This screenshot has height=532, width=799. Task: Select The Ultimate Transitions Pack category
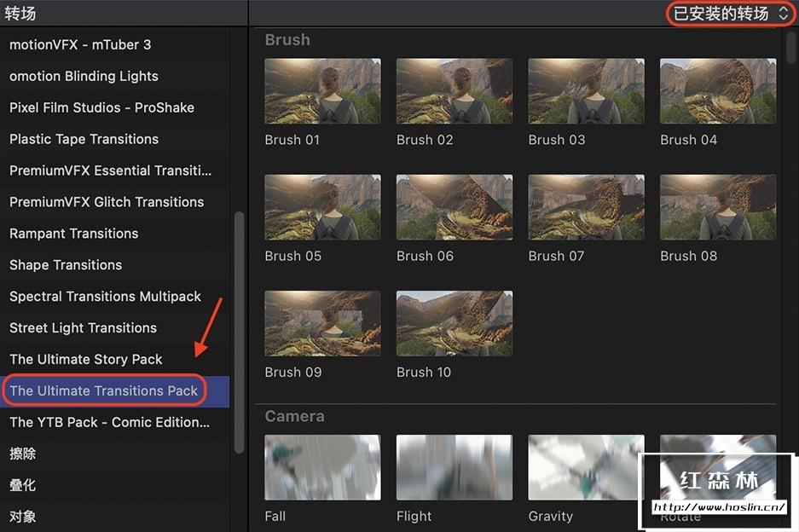coord(114,391)
